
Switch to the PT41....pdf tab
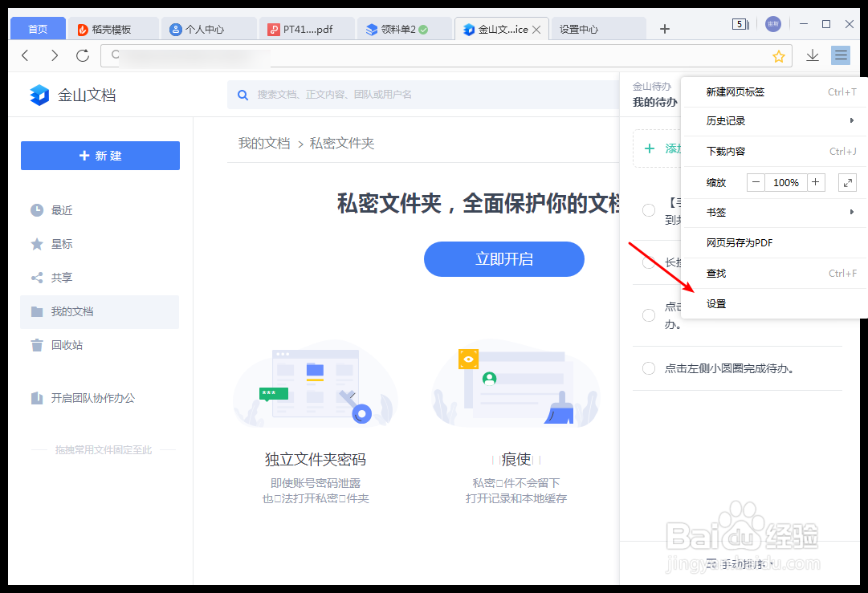(308, 29)
